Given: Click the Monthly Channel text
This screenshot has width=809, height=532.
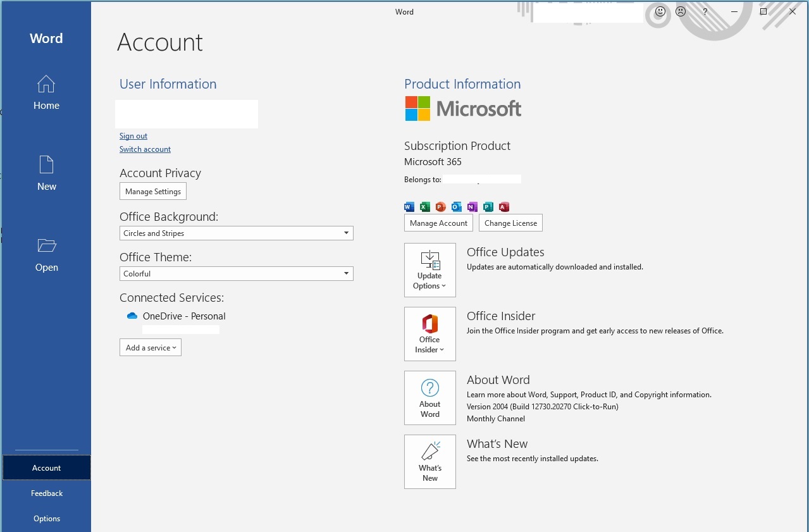Looking at the screenshot, I should (x=496, y=418).
